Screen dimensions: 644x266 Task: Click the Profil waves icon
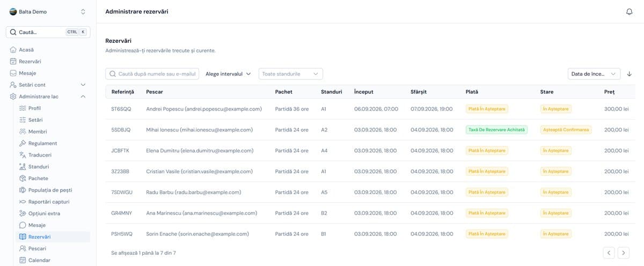pyautogui.click(x=23, y=108)
